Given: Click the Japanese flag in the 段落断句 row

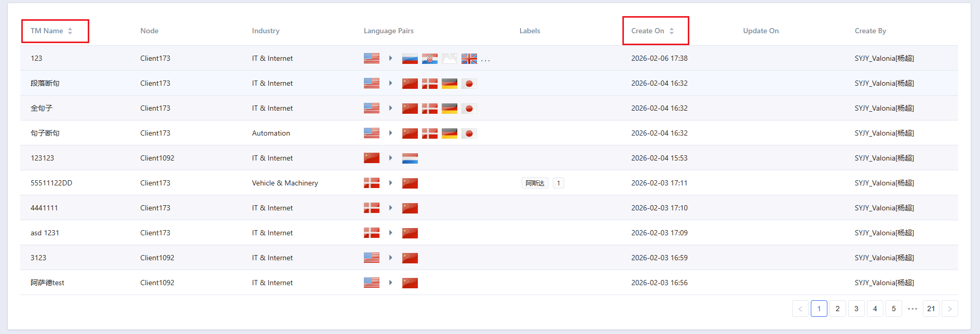Looking at the screenshot, I should (x=469, y=84).
